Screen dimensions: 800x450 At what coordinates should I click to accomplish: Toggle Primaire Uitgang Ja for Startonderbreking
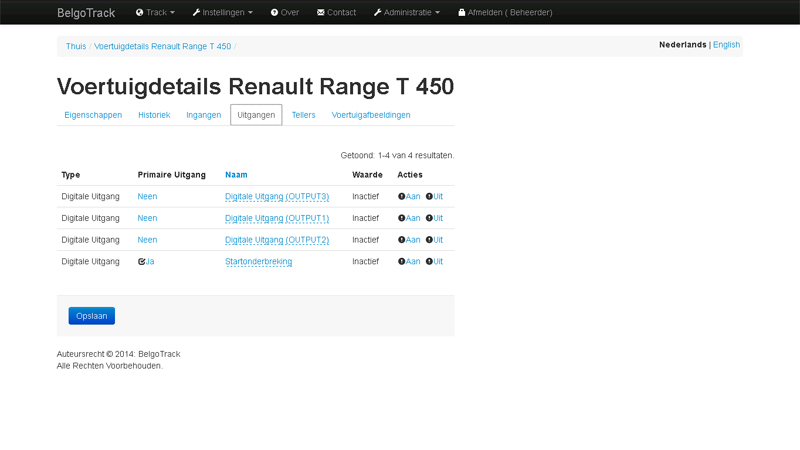tap(146, 261)
